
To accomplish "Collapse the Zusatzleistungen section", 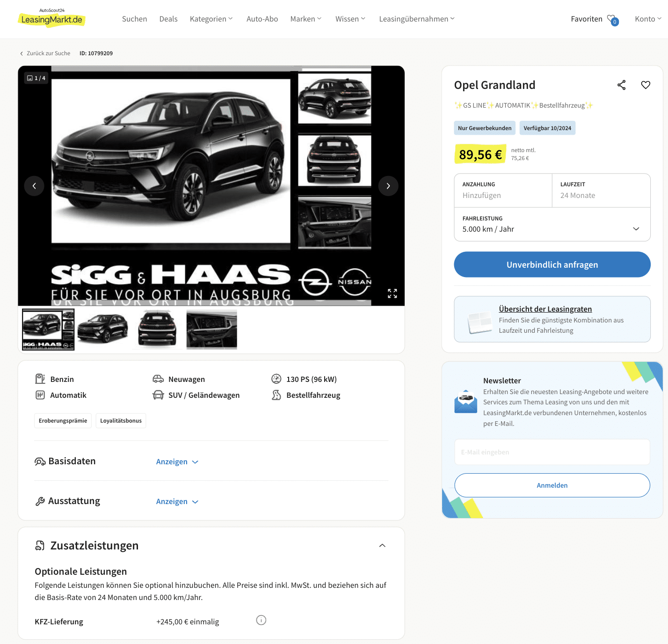I will [382, 546].
